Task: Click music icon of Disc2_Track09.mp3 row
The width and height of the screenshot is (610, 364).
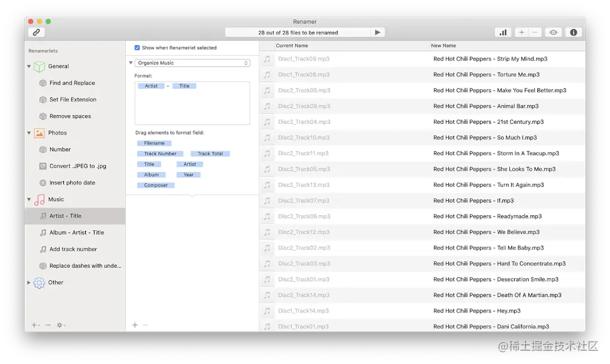Action: pyautogui.click(x=267, y=106)
